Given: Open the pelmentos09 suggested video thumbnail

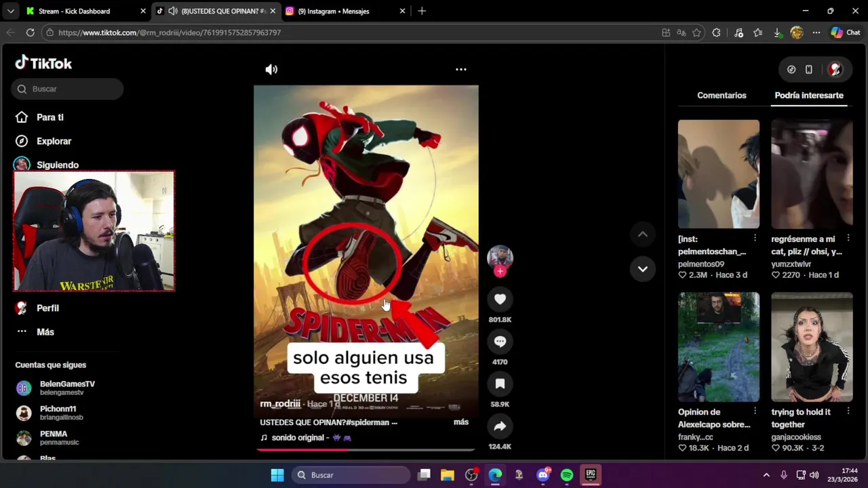Looking at the screenshot, I should point(718,174).
